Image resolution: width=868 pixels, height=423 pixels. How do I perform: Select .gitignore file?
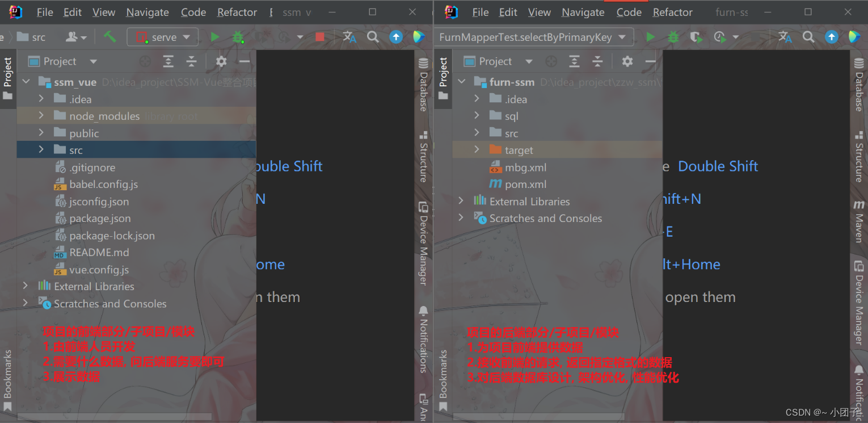[x=92, y=167]
